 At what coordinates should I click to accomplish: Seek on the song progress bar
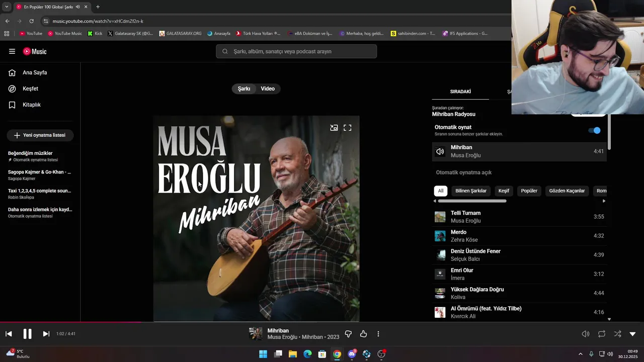[322, 322]
